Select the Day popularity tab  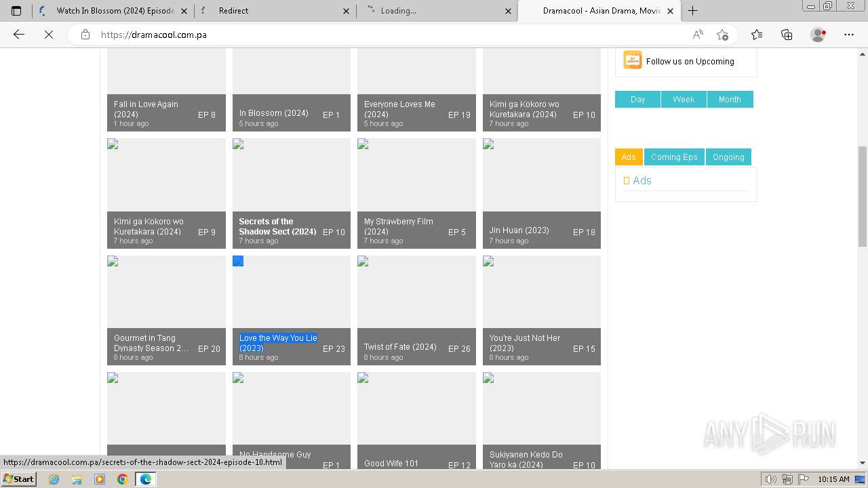(637, 100)
